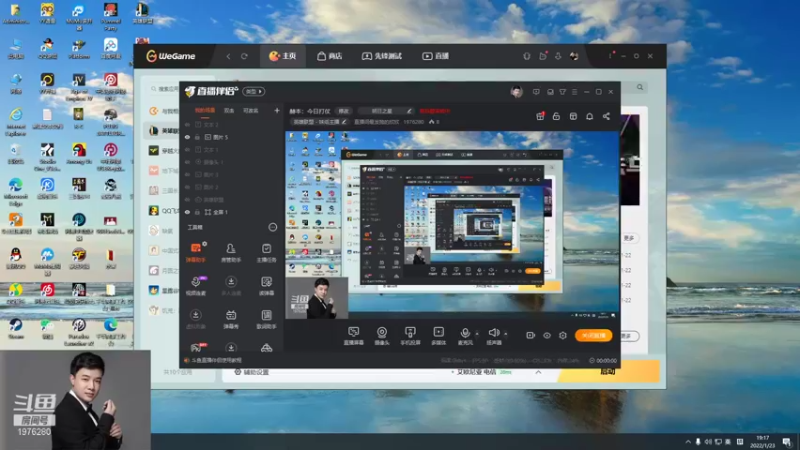Open the layout grid icon in 直播伴侣
The width and height of the screenshot is (800, 450).
coord(573,116)
